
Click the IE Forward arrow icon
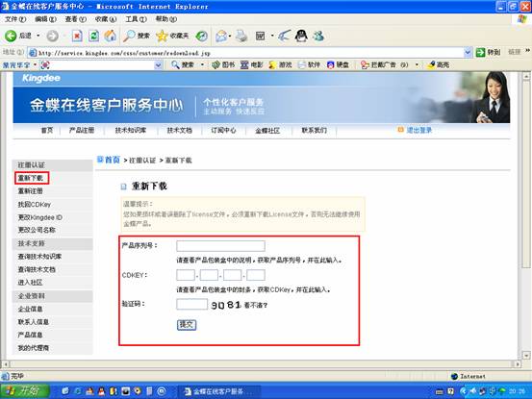pos(52,36)
